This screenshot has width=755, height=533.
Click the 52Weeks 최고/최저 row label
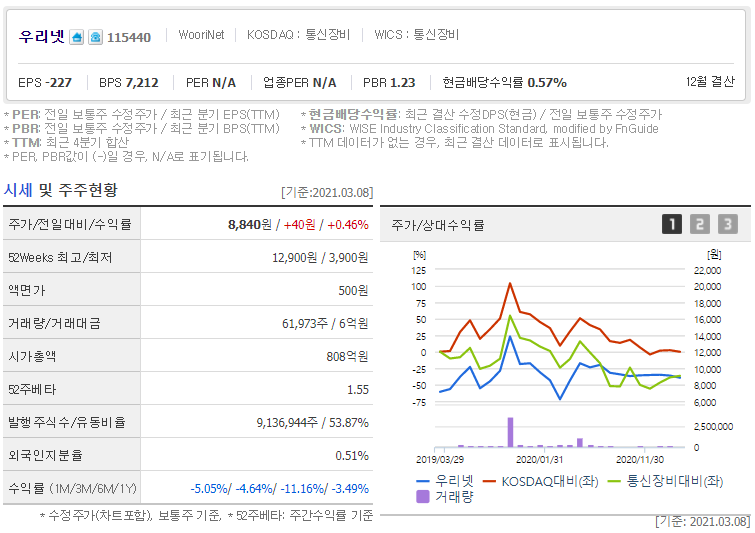pyautogui.click(x=60, y=258)
